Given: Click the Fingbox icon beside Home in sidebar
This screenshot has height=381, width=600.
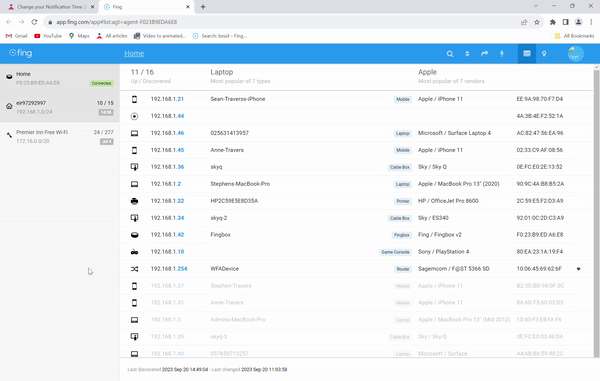Looking at the screenshot, I should pos(9,77).
